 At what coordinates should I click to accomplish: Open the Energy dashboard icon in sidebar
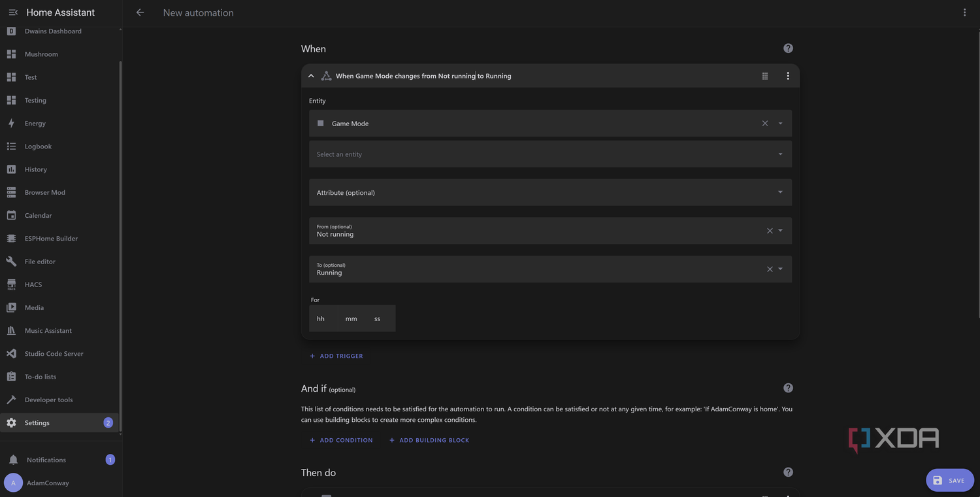coord(11,123)
